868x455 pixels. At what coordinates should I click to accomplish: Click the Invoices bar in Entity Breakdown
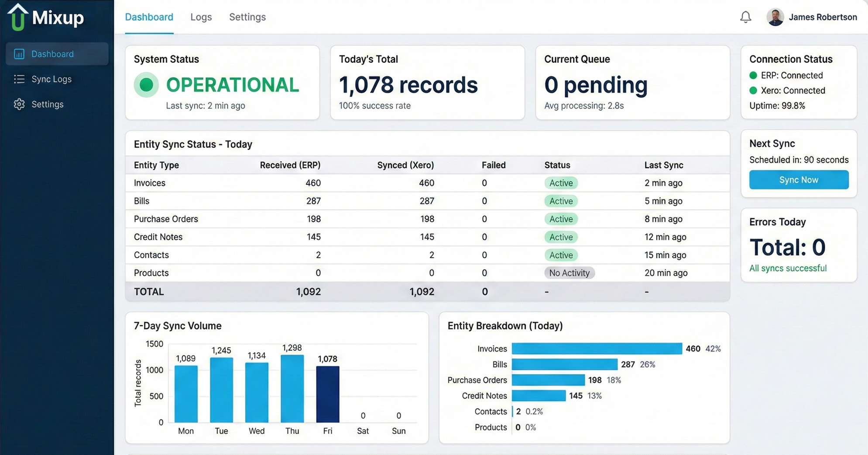point(597,348)
